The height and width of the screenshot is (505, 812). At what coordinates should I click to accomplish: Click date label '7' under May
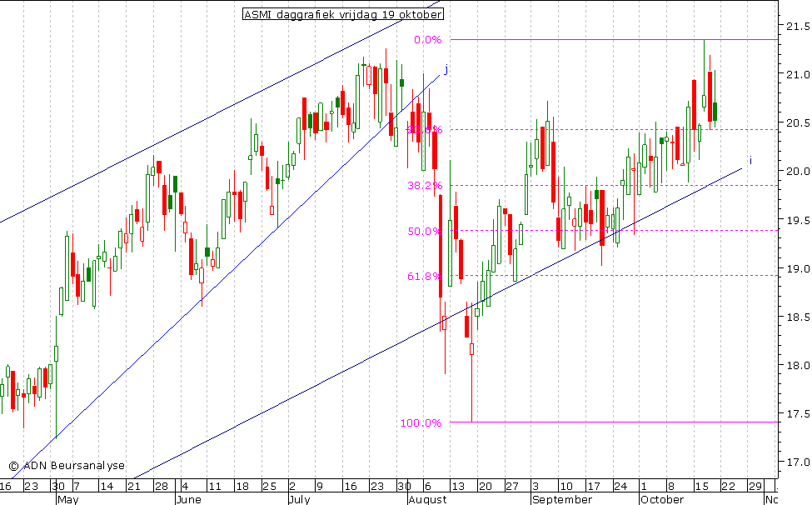click(77, 487)
